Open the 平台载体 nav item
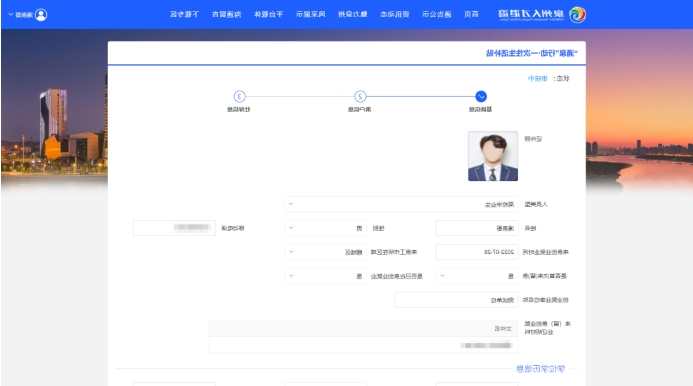Image resolution: width=693 pixels, height=386 pixels. click(x=268, y=14)
